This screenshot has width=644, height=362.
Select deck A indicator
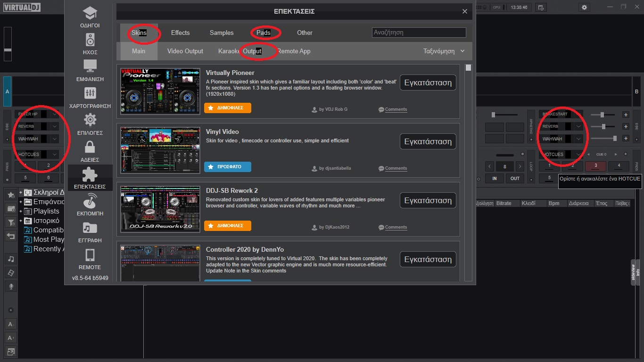(7, 91)
